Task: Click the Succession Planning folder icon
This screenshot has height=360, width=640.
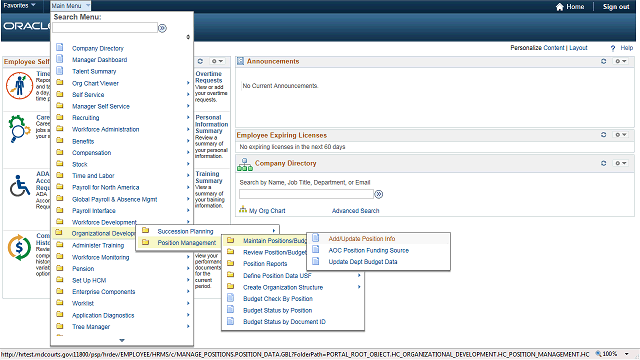Action: tap(145, 230)
